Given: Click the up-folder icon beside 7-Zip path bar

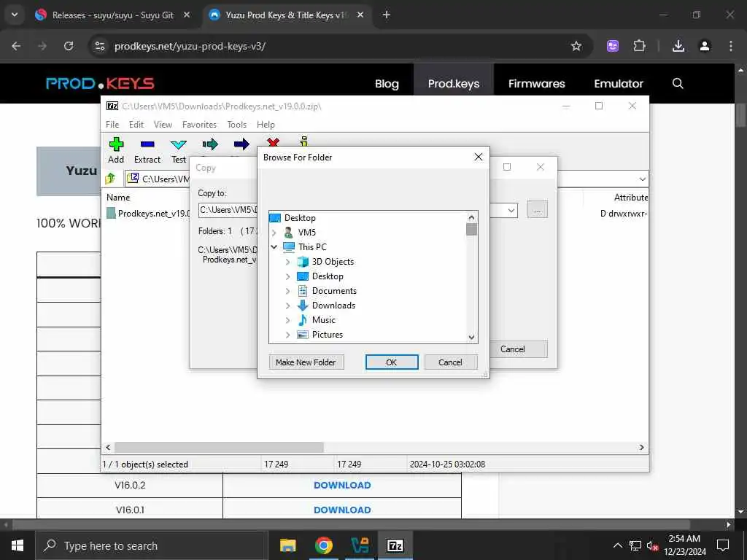Looking at the screenshot, I should tap(111, 179).
